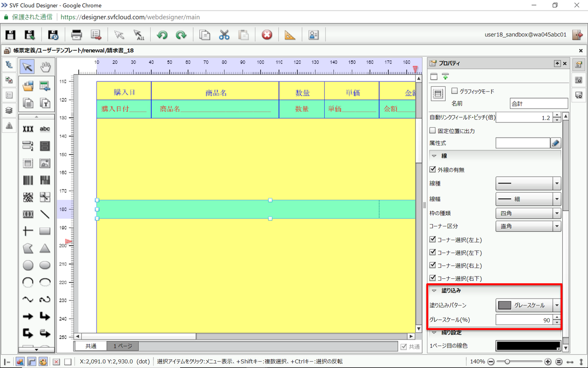Screen dimensions: 588x368
Task: Toggle the red X status bar button
Action: (x=56, y=362)
